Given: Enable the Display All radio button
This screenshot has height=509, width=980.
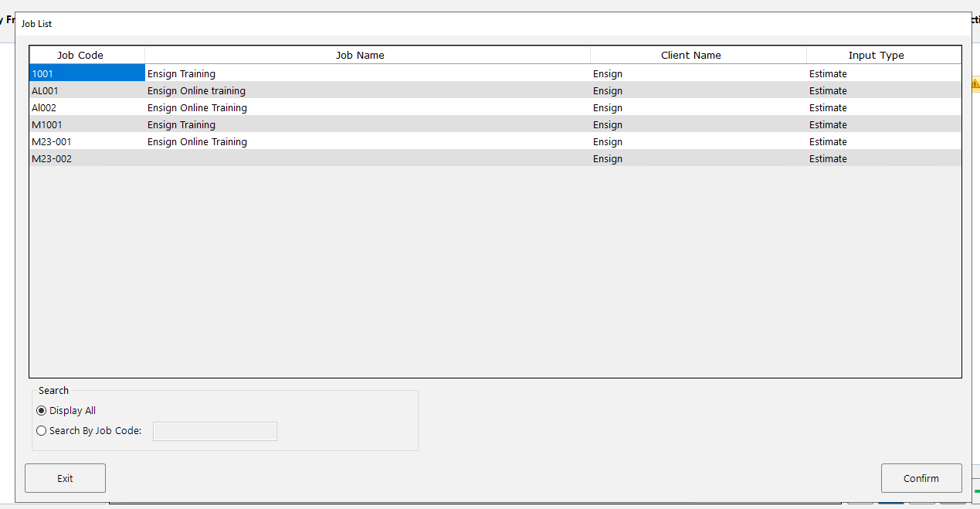Looking at the screenshot, I should 41,410.
